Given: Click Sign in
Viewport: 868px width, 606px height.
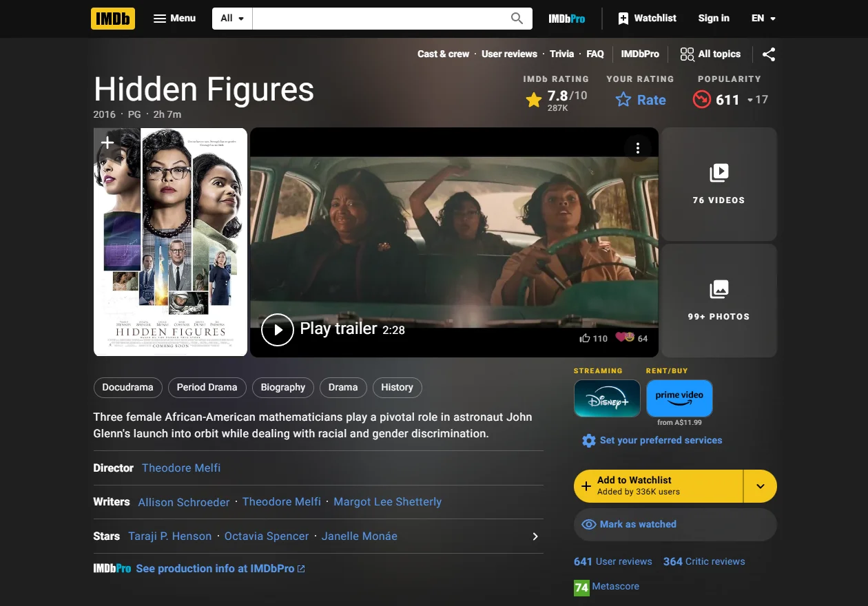Looking at the screenshot, I should tap(714, 19).
